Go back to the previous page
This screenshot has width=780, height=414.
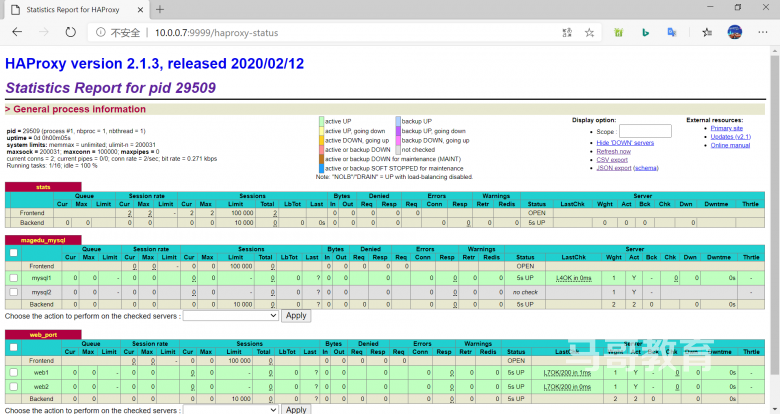tap(17, 32)
